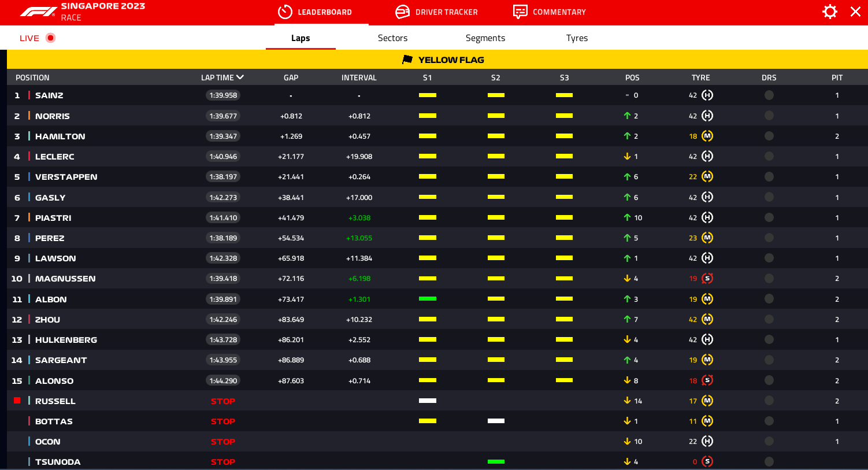The width and height of the screenshot is (868, 470).
Task: Click the LIVE red indicator dot
Action: pos(51,38)
